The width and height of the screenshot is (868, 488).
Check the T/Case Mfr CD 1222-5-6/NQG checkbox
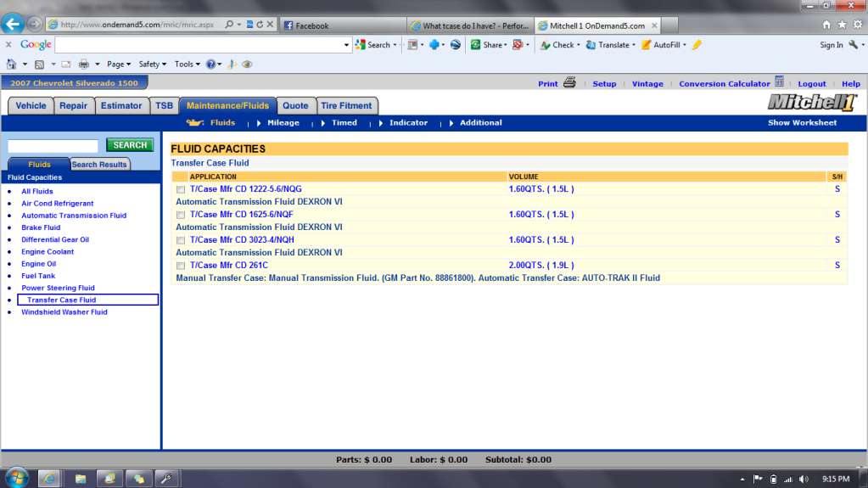click(181, 189)
